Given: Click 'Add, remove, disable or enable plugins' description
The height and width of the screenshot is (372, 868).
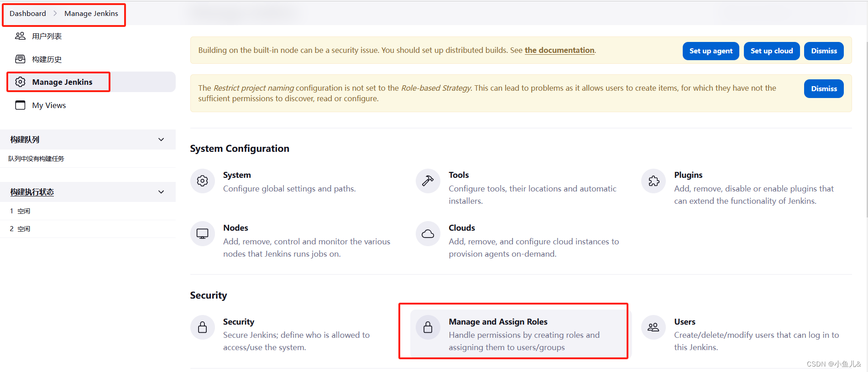Looking at the screenshot, I should point(753,195).
